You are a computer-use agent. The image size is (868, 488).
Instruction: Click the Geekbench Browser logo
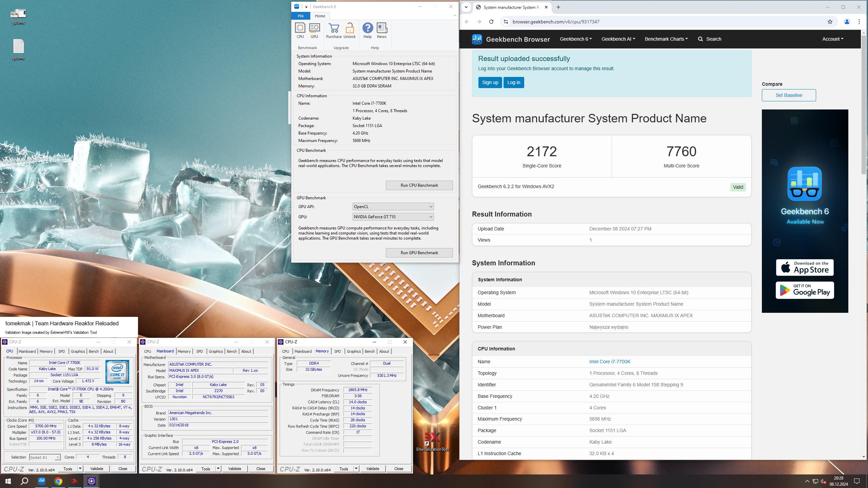[x=511, y=39]
